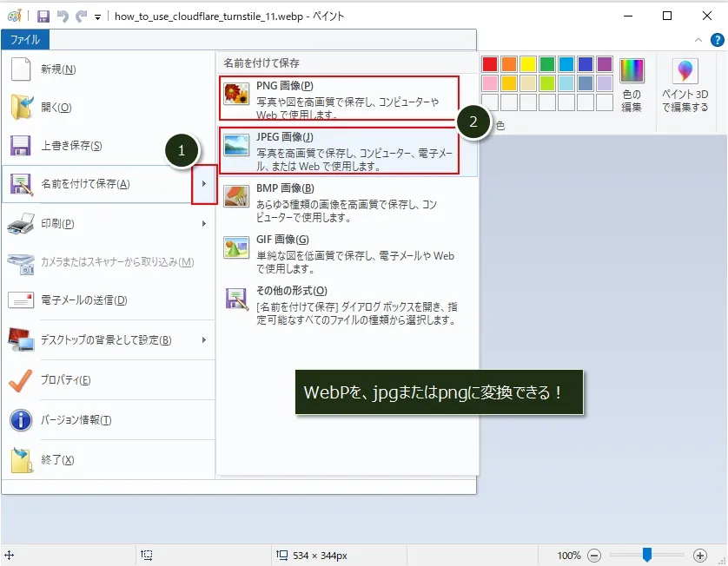
Task: Click the 上書き保存(S) floppy disk icon
Action: 21,146
